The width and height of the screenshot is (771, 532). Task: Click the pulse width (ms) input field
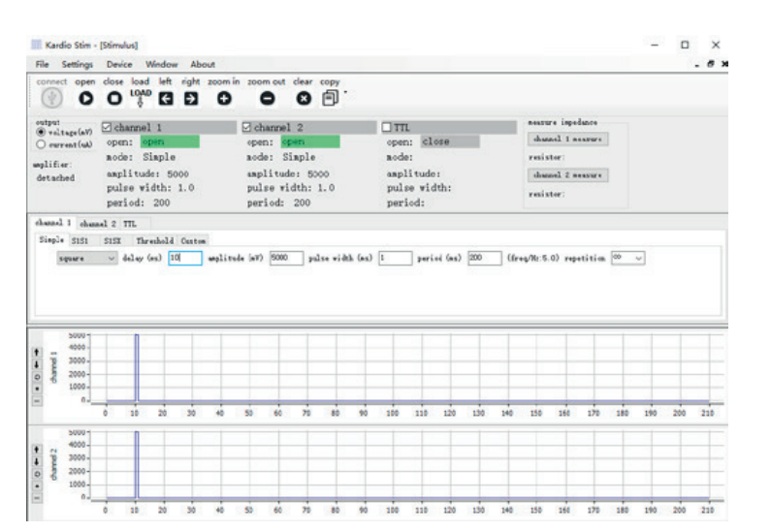(395, 259)
